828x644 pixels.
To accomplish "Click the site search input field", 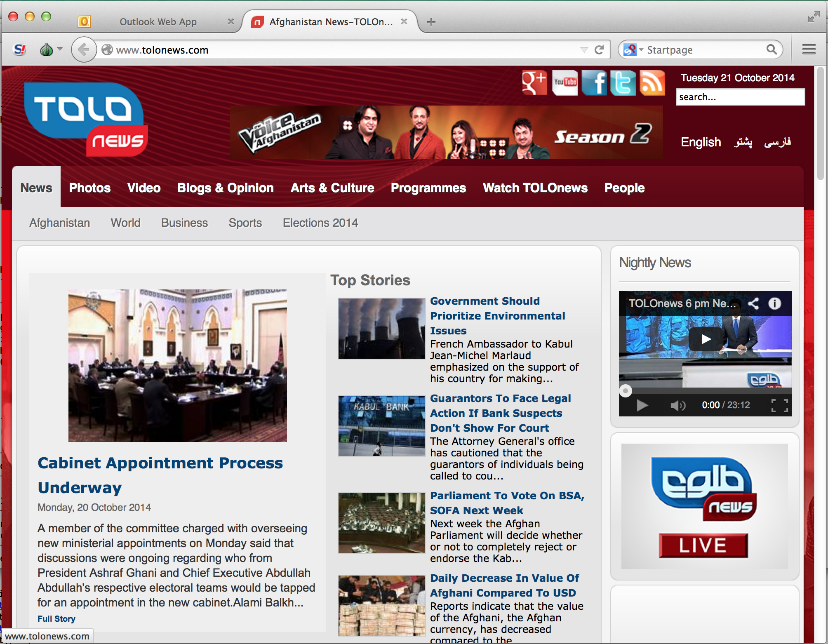I will (x=740, y=97).
